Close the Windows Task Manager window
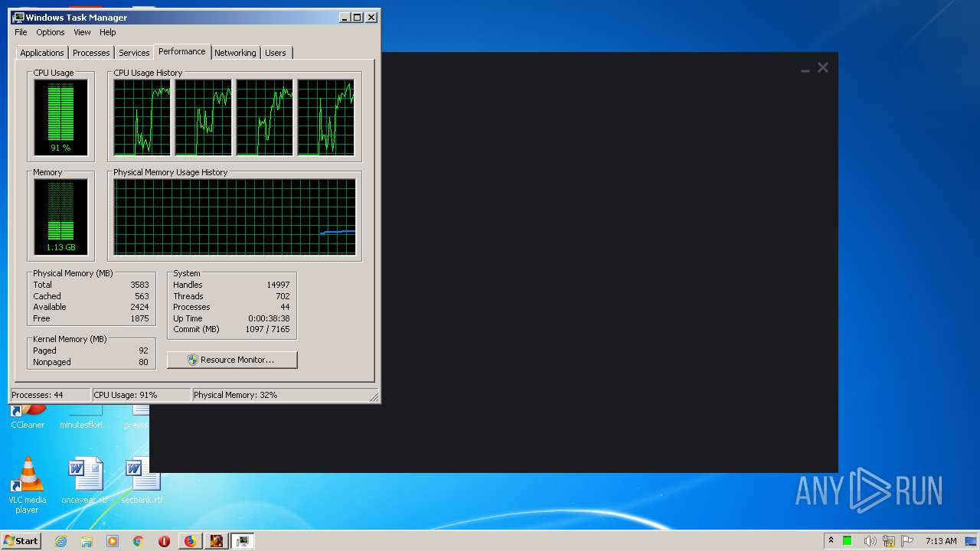 coord(371,17)
